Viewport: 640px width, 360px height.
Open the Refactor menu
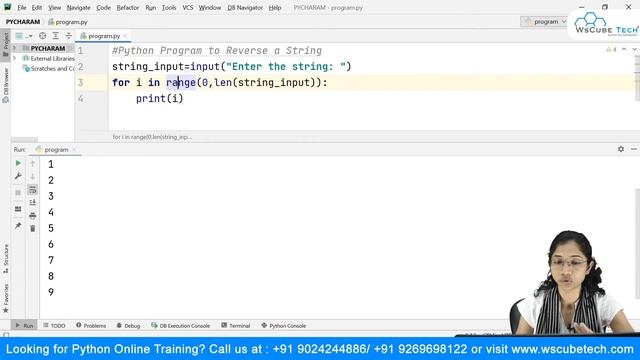coord(127,7)
